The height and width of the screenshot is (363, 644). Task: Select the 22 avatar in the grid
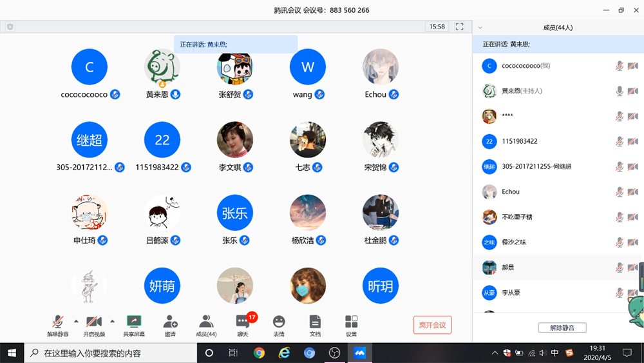pyautogui.click(x=162, y=140)
